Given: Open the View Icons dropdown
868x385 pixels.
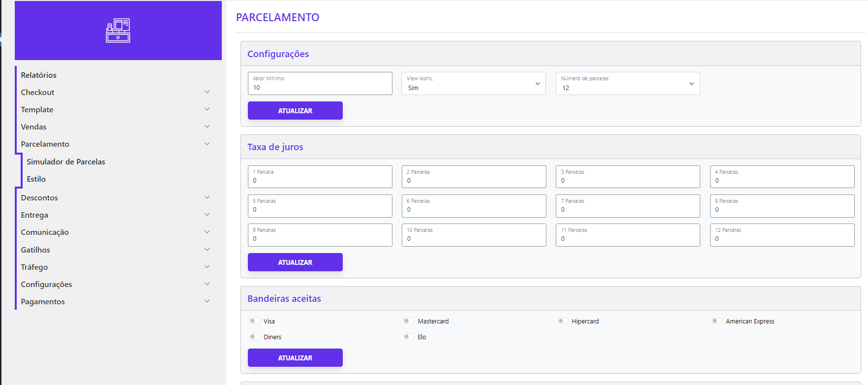Looking at the screenshot, I should tap(473, 84).
